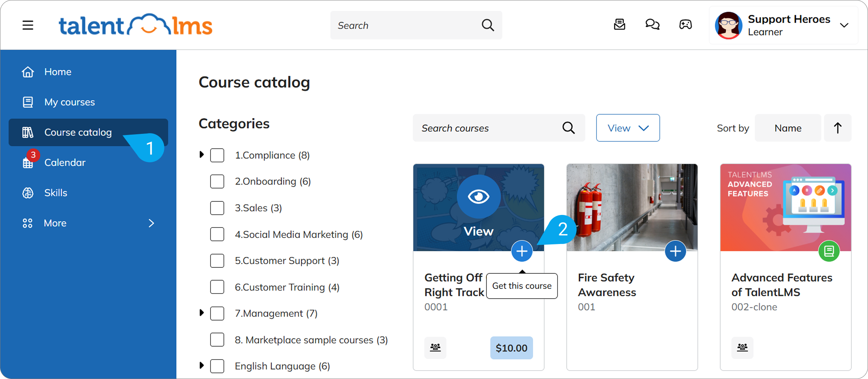Check 4.Social Media Marketing category
Viewport: 868px width, 379px height.
[217, 234]
